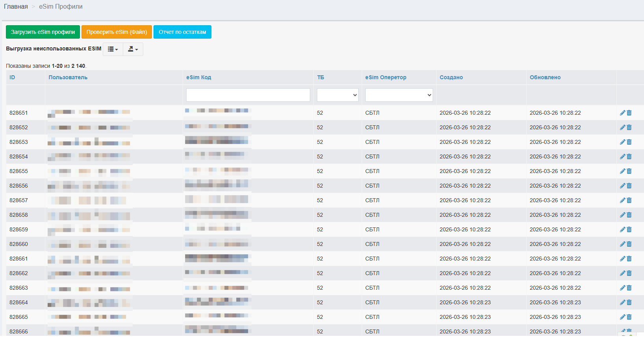Sort table by ID column
Screen dimensions: 644x337
point(12,77)
